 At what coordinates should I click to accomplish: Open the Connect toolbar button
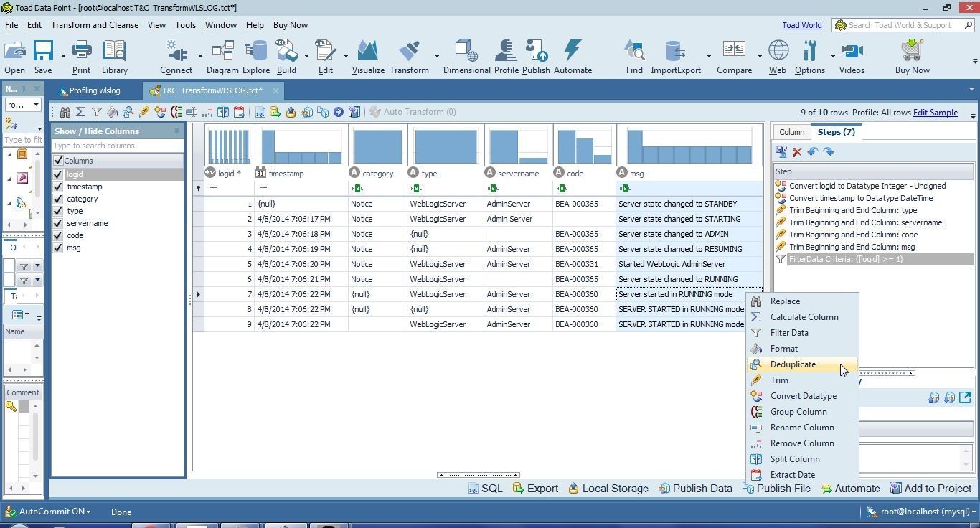[x=176, y=57]
